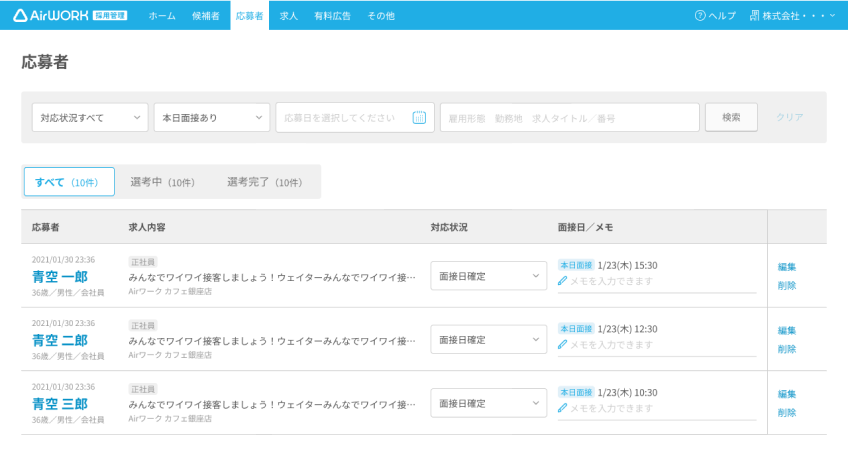Image resolution: width=848 pixels, height=454 pixels.
Task: Expand the 株式会社 account menu
Action: (792, 16)
